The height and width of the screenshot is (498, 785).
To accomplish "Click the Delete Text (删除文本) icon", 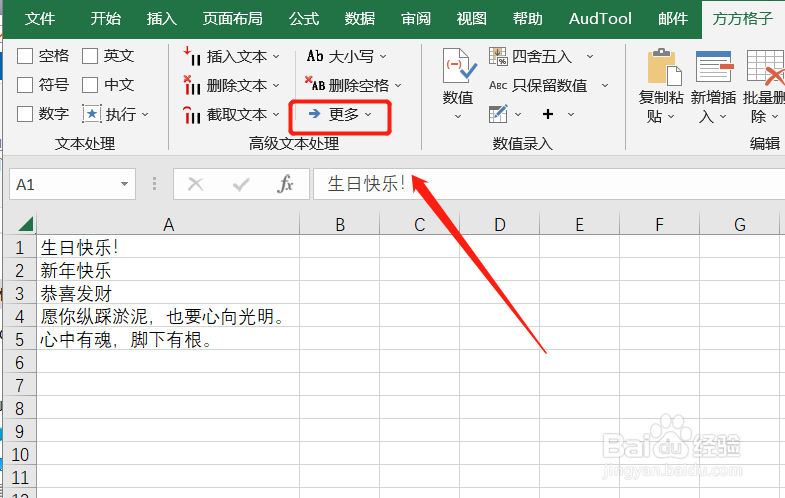I will 192,85.
